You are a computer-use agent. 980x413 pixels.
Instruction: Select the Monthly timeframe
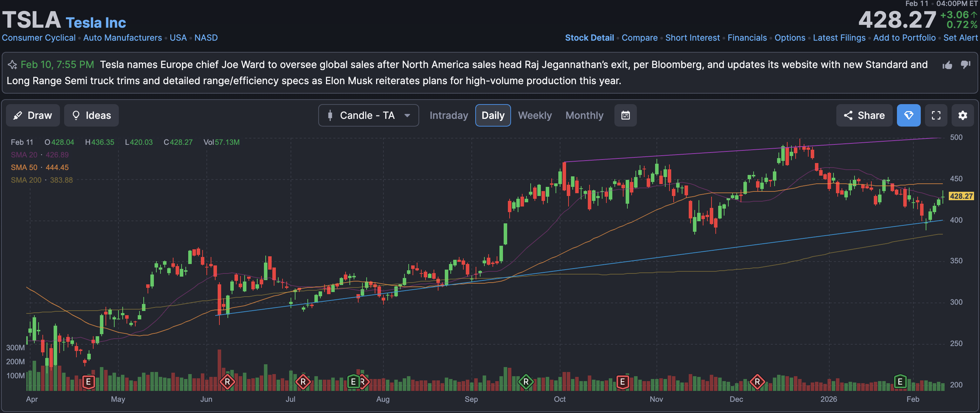pyautogui.click(x=584, y=115)
